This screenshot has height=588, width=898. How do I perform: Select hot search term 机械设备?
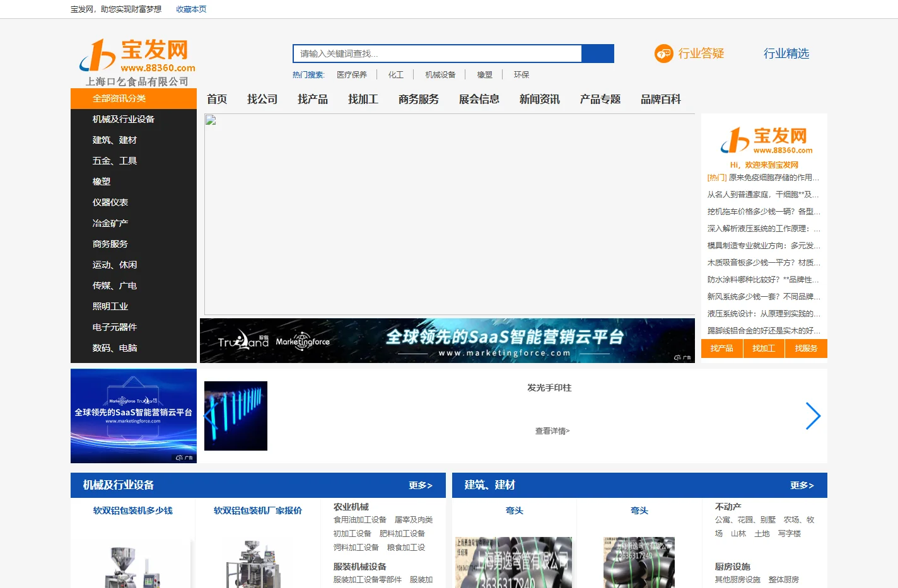pos(440,74)
